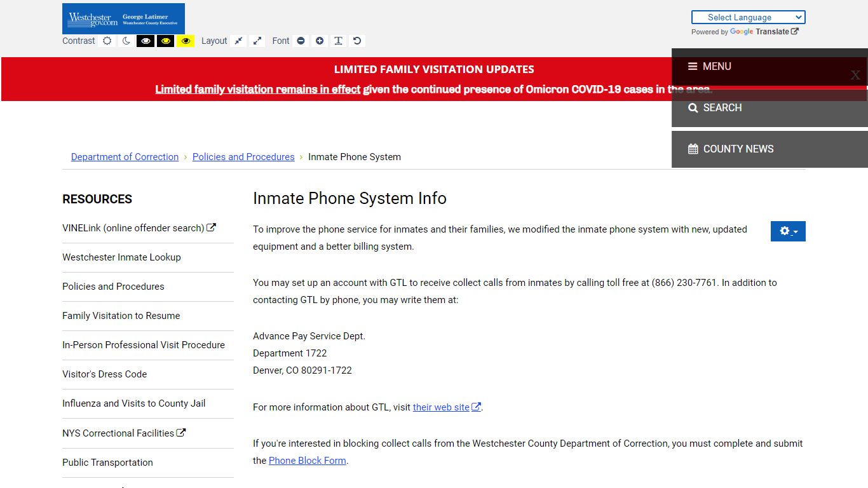
Task: Open NYS Correctional Facilities link
Action: point(124,433)
